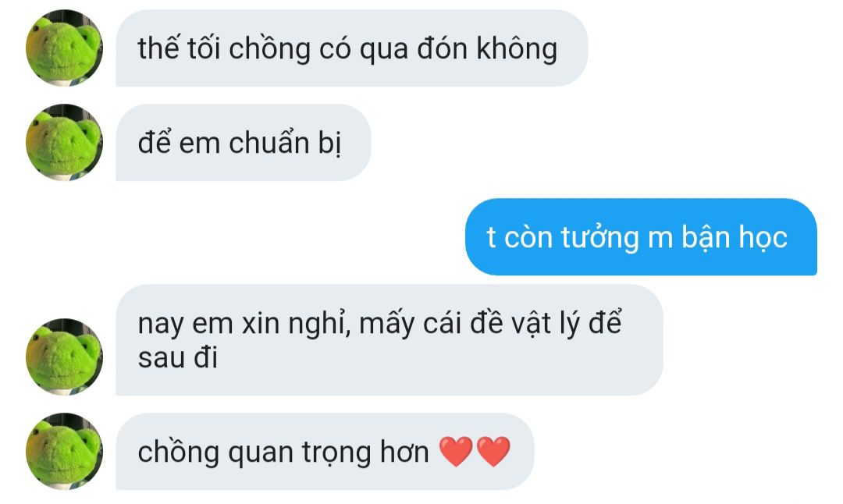This screenshot has height=504, width=843.
Task: Click the word "trọng" in the last message
Action: 336,453
